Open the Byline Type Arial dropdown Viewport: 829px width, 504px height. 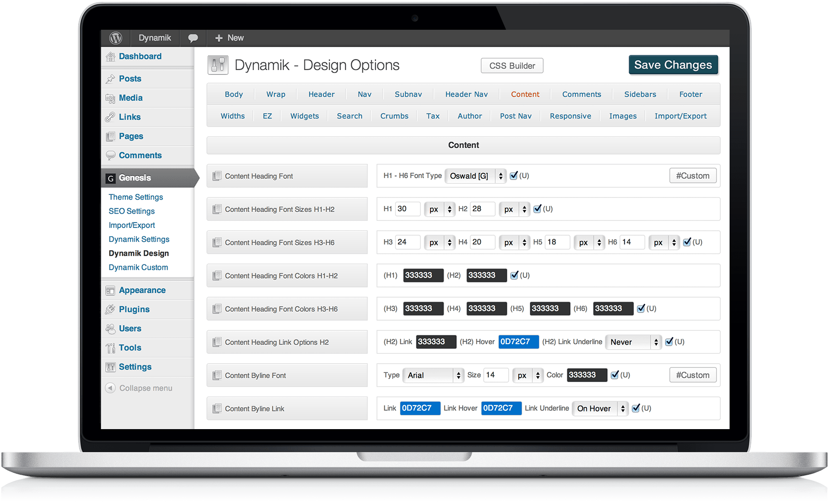433,375
